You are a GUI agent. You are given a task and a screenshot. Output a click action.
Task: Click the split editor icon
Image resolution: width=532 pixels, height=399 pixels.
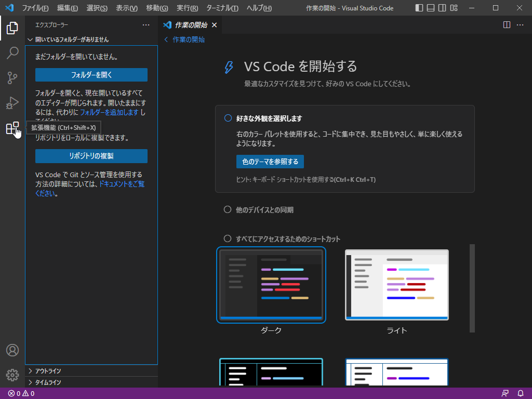pyautogui.click(x=507, y=25)
